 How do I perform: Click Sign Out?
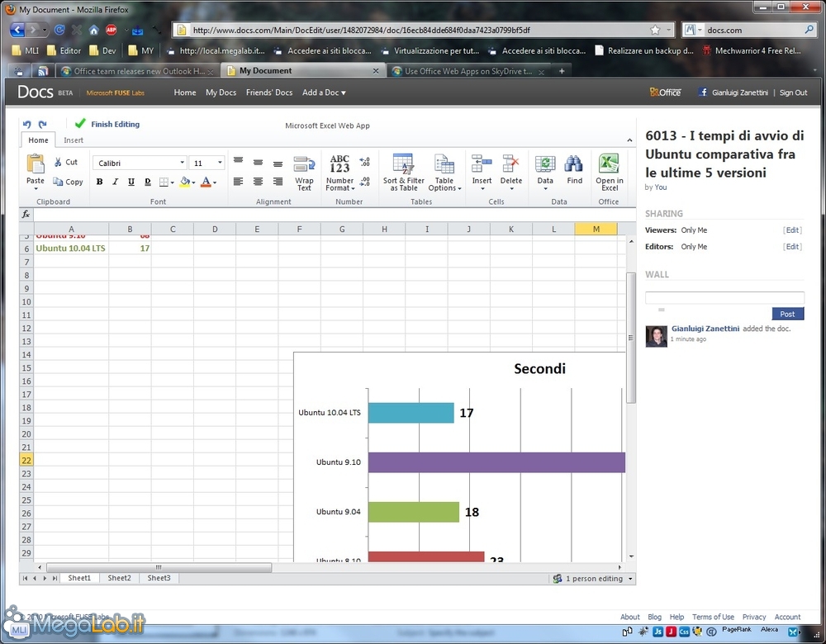coord(793,92)
